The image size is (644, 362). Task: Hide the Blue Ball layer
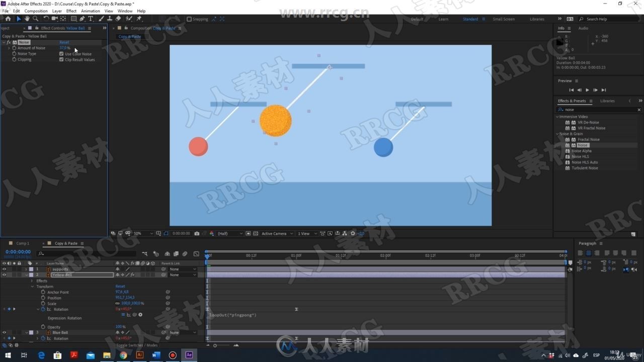click(x=4, y=332)
